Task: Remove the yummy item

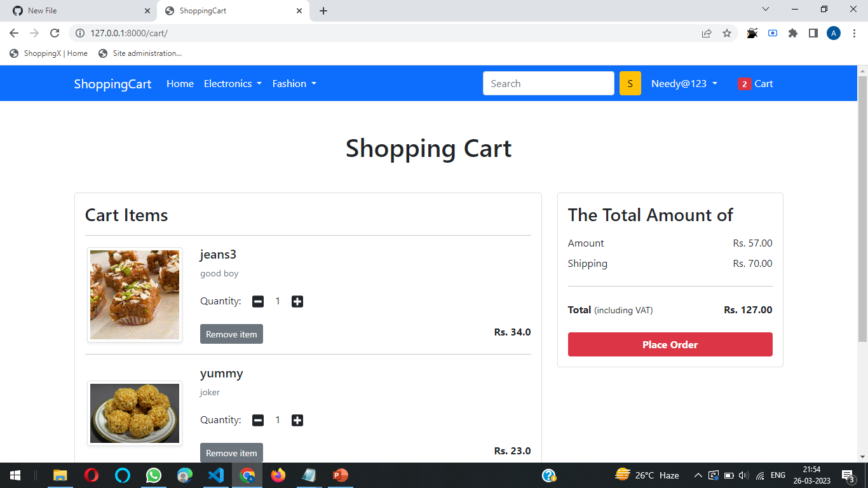Action: [231, 453]
